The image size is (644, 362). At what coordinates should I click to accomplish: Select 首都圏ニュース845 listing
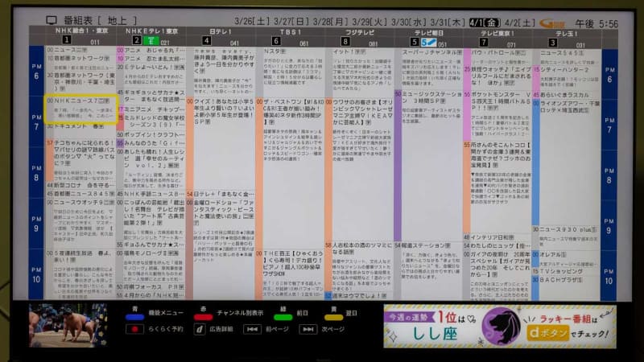[80, 194]
